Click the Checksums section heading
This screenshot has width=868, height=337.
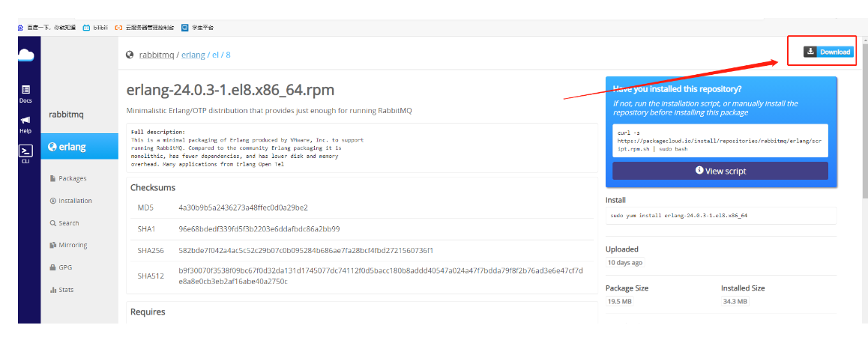tap(153, 187)
